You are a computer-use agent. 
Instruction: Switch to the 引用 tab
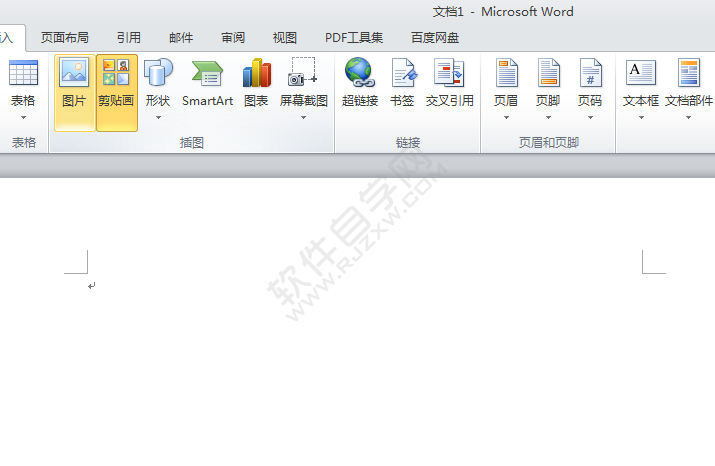(x=129, y=37)
